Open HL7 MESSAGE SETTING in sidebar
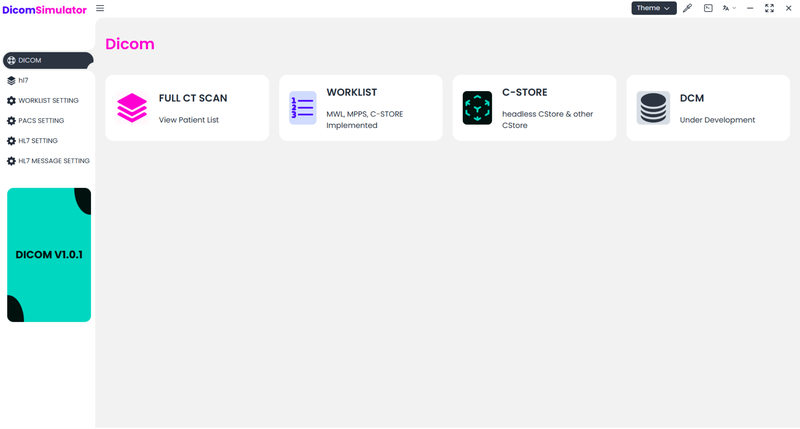800x429 pixels. tap(48, 161)
